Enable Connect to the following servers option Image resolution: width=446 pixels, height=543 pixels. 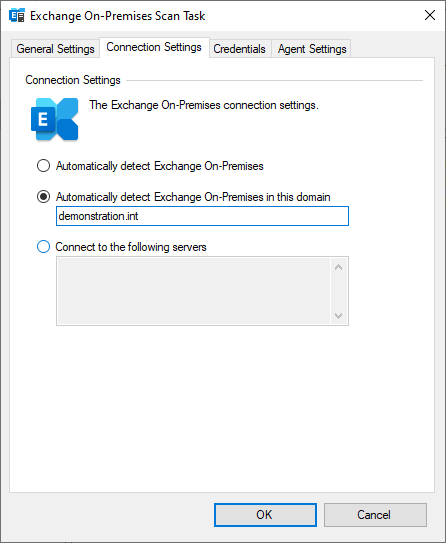(x=43, y=247)
